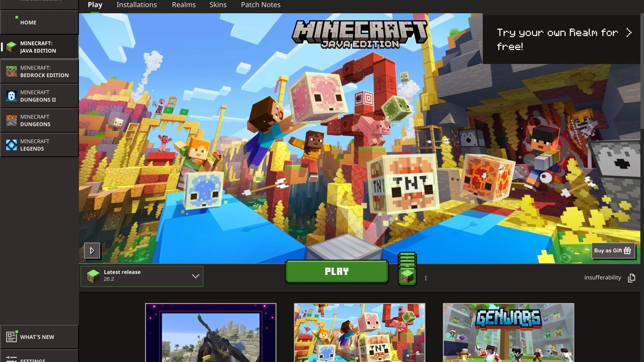
Task: Click grass block icon in Latest release selector
Action: point(93,276)
